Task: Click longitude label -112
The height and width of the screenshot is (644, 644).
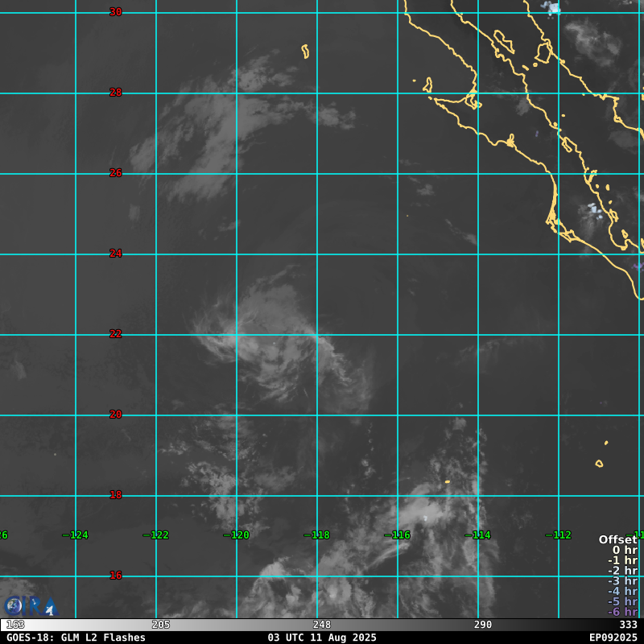Action: coord(559,535)
